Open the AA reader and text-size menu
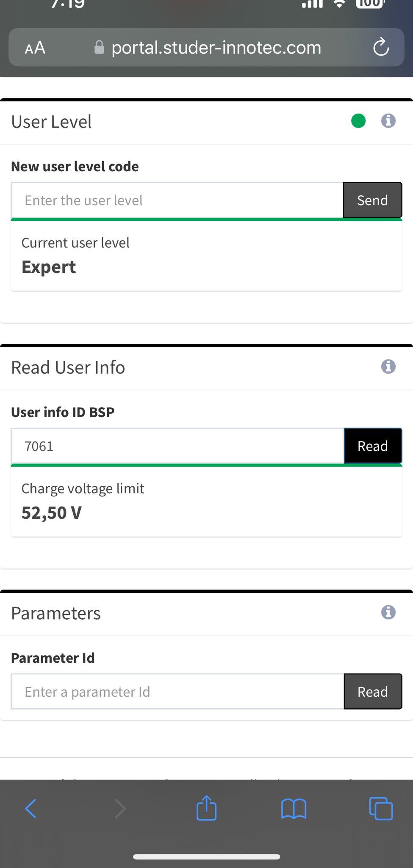This screenshot has height=868, width=413. click(x=35, y=47)
